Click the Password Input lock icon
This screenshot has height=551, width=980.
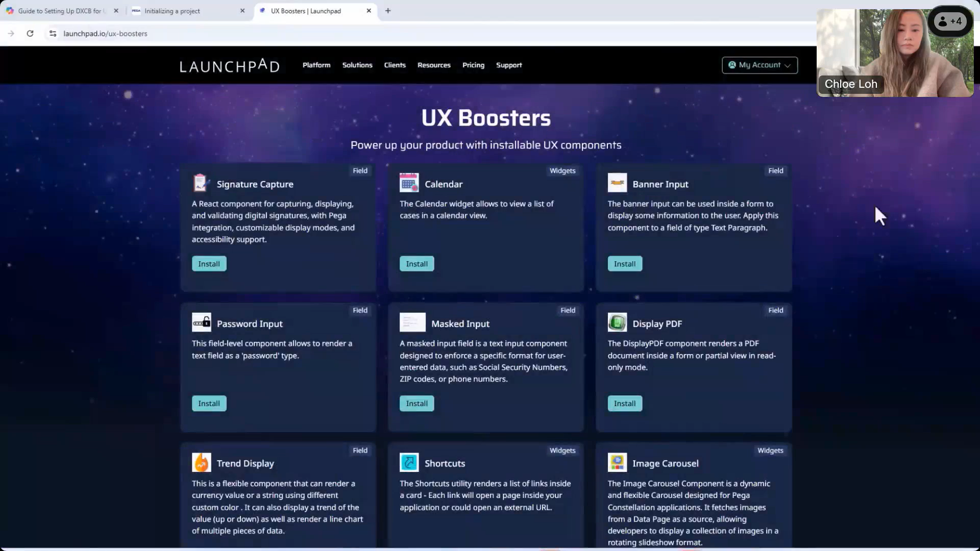coord(201,322)
